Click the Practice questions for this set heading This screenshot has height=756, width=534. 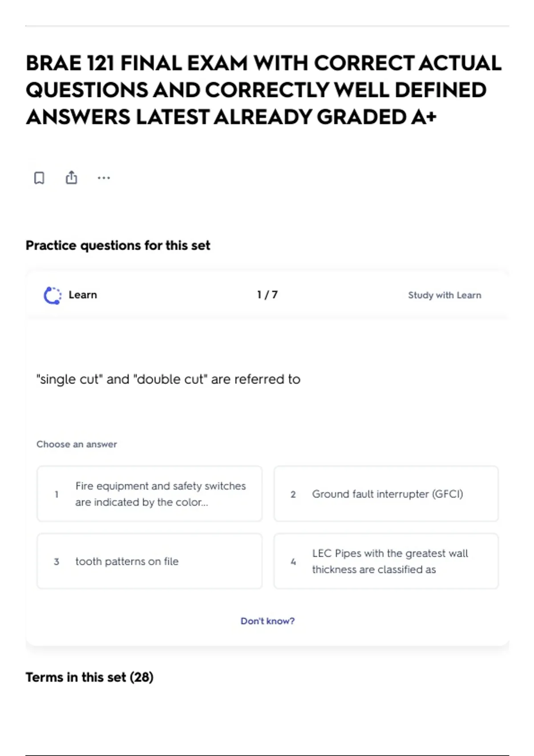tap(118, 245)
